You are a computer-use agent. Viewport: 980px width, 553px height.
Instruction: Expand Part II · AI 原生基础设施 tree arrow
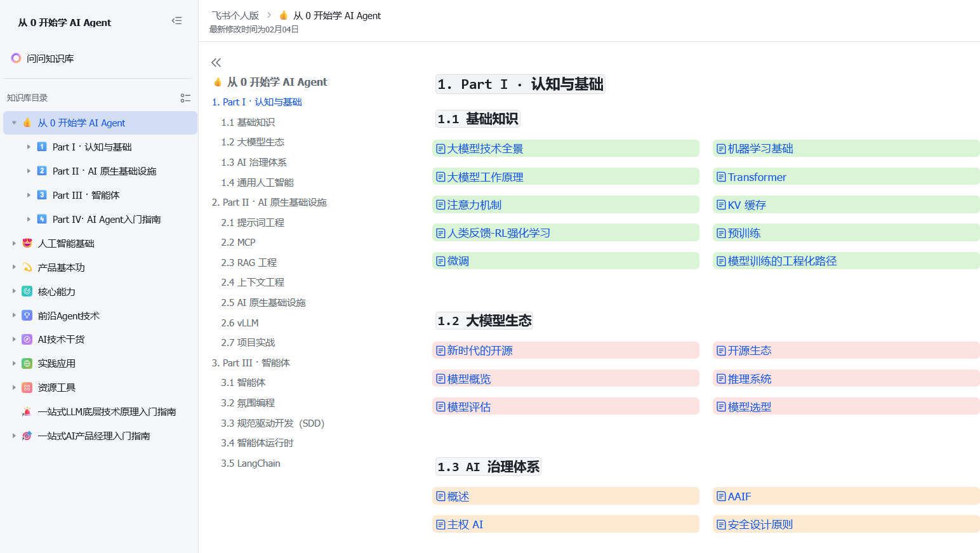coord(29,171)
